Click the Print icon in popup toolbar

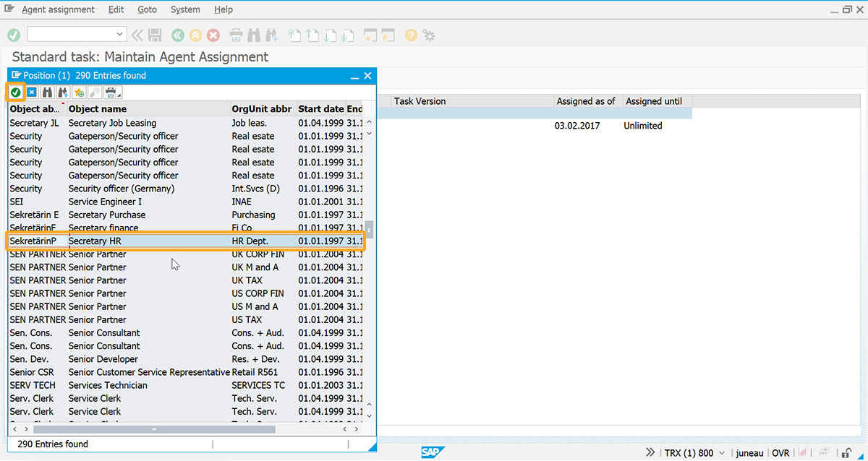pyautogui.click(x=111, y=92)
